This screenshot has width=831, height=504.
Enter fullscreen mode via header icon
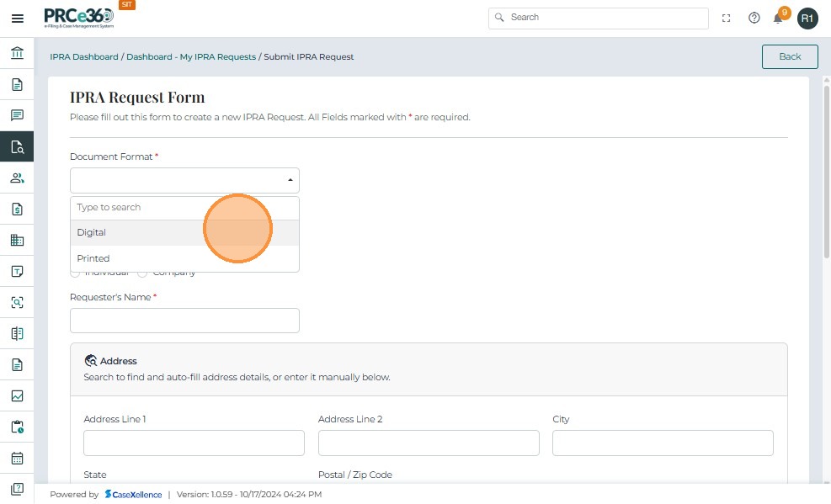727,18
